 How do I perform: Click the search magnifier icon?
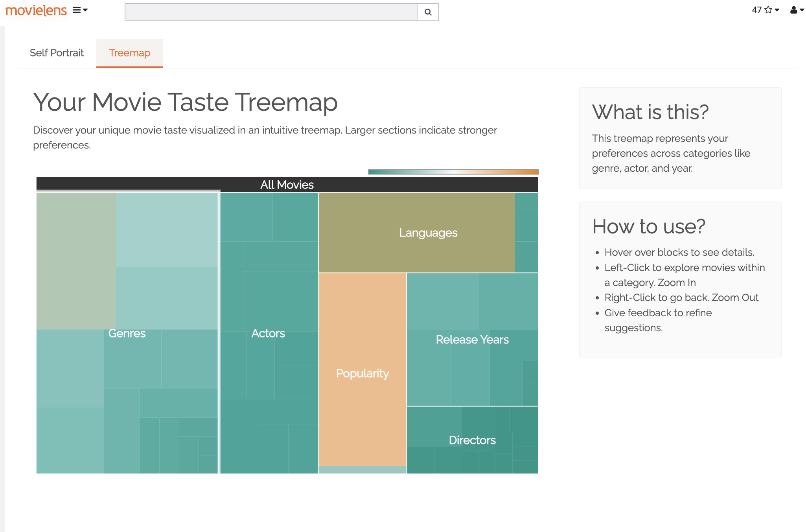point(428,12)
